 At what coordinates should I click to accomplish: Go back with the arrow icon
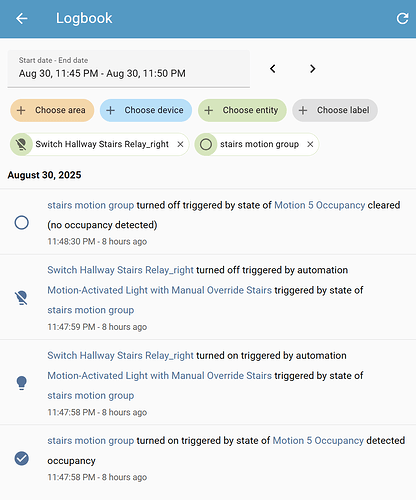point(22,18)
